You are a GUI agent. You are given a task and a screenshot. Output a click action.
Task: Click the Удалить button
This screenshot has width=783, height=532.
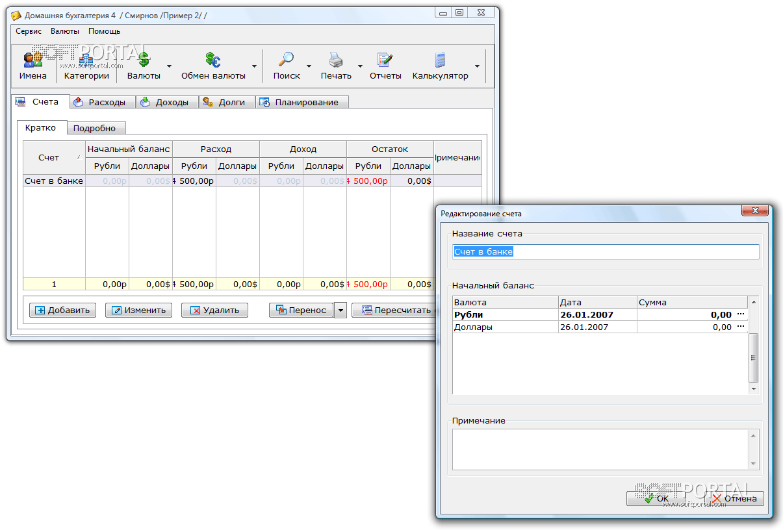[215, 310]
